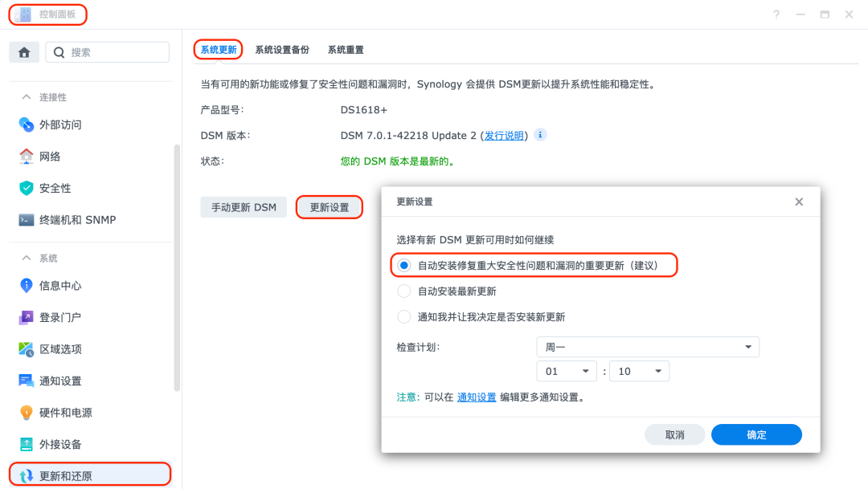The height and width of the screenshot is (489, 868).
Task: Click the help question mark icon
Action: point(776,14)
